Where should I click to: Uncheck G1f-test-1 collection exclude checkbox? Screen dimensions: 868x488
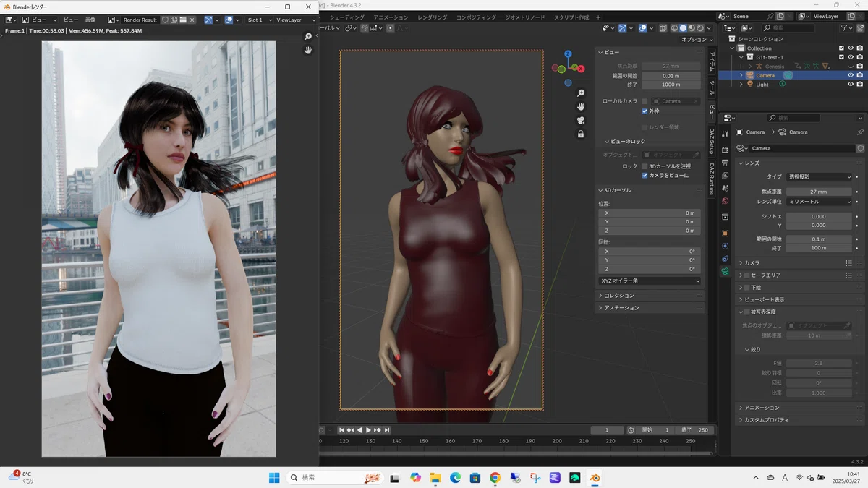(841, 57)
